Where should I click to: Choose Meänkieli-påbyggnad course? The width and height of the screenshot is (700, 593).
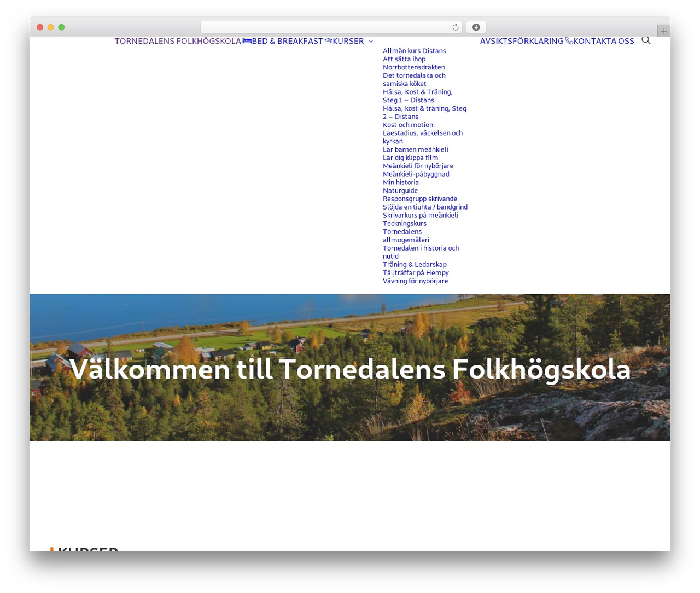(x=416, y=174)
